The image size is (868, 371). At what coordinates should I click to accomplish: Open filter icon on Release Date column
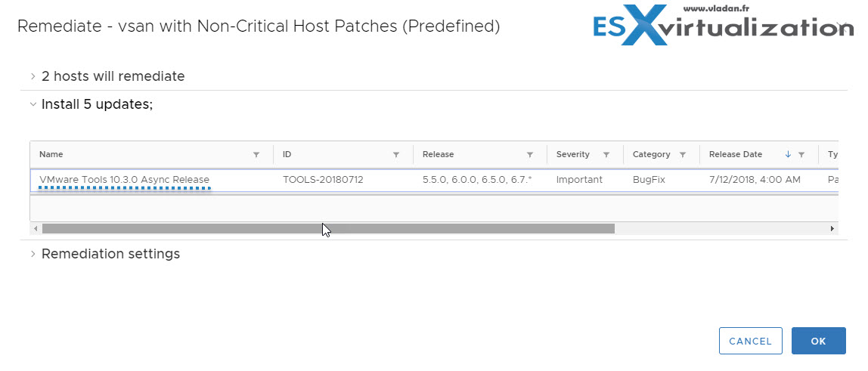pos(801,155)
